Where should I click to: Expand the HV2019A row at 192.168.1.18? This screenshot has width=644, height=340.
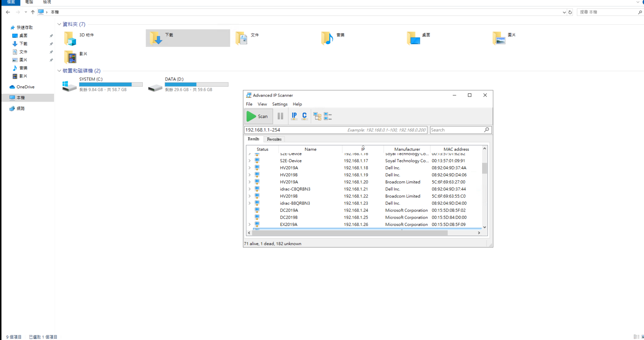point(250,168)
